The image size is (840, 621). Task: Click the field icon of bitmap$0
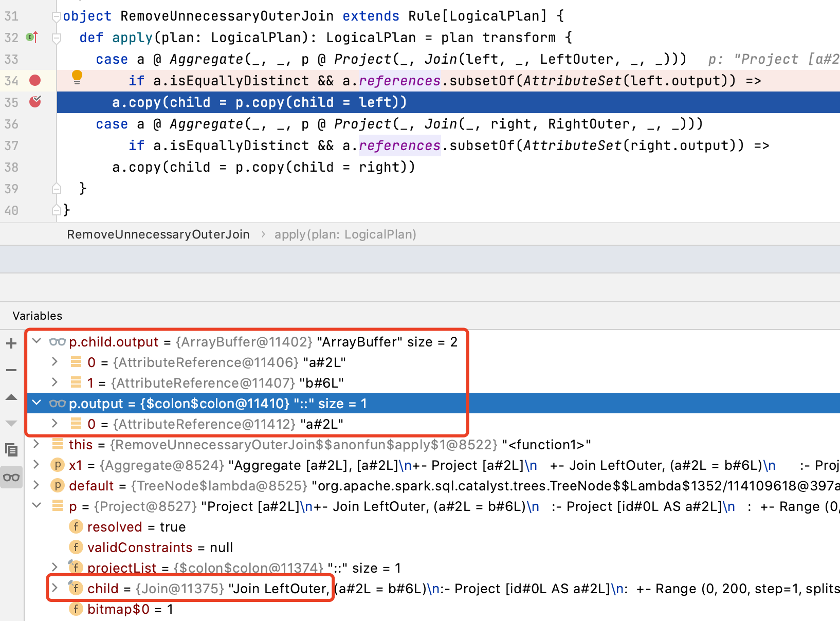(76, 609)
